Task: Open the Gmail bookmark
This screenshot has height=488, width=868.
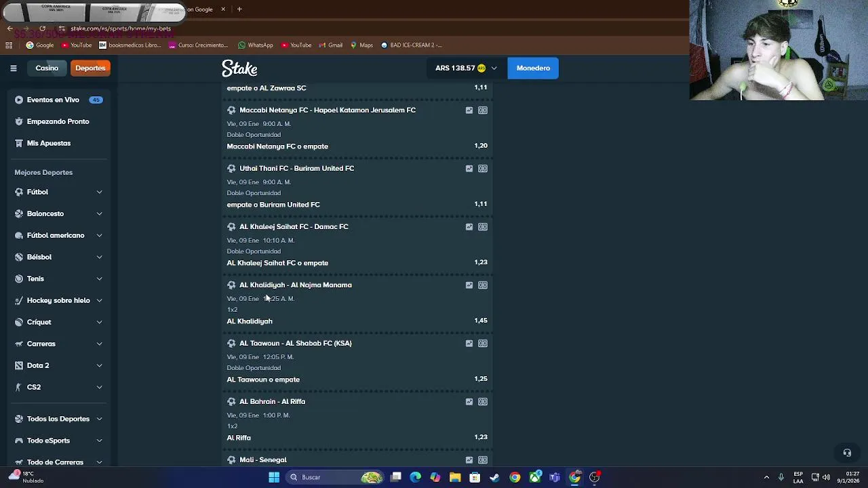Action: pyautogui.click(x=330, y=45)
